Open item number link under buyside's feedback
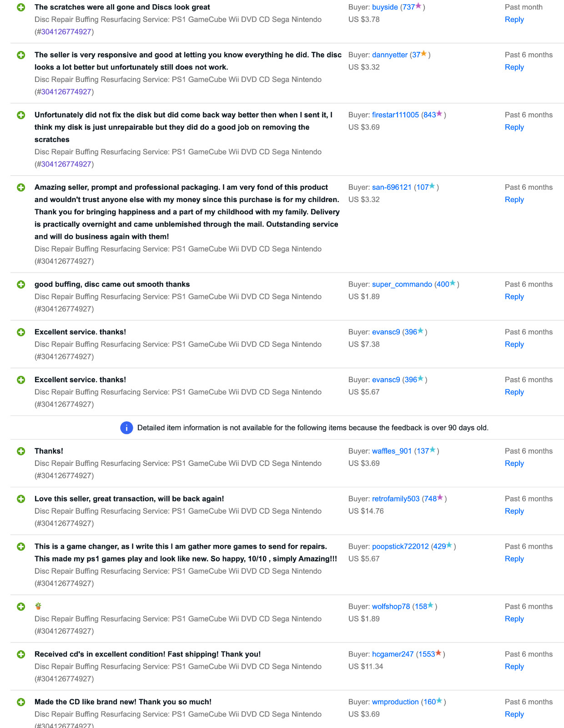Screen dimensions: 564x728 (x=66, y=32)
